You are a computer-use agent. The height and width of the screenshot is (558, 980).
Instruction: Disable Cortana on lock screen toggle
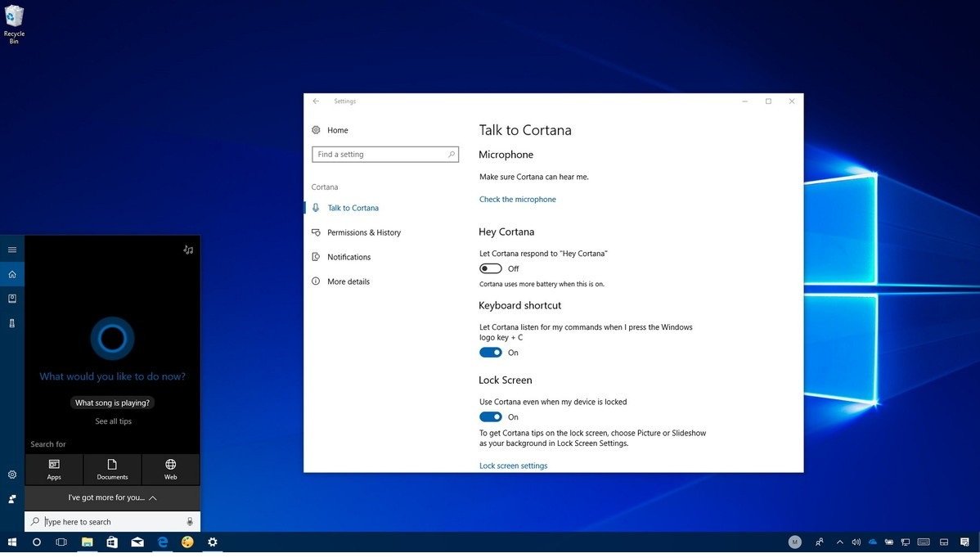pos(491,416)
